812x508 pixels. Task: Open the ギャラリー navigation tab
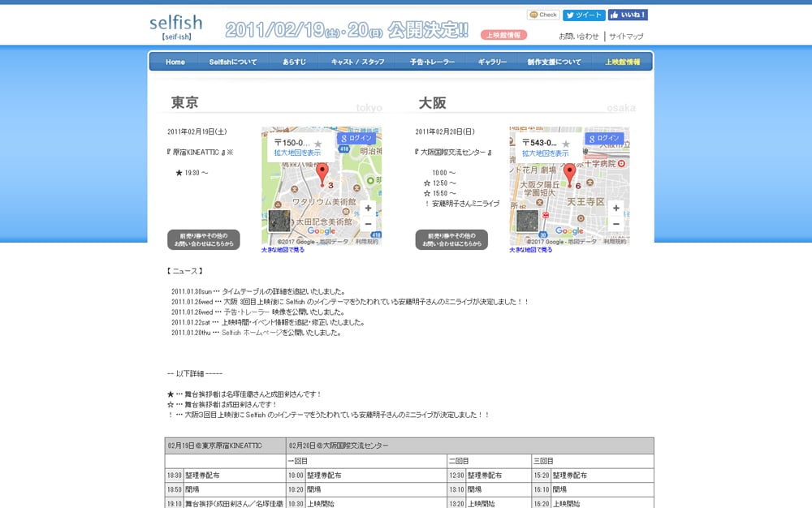click(x=492, y=62)
